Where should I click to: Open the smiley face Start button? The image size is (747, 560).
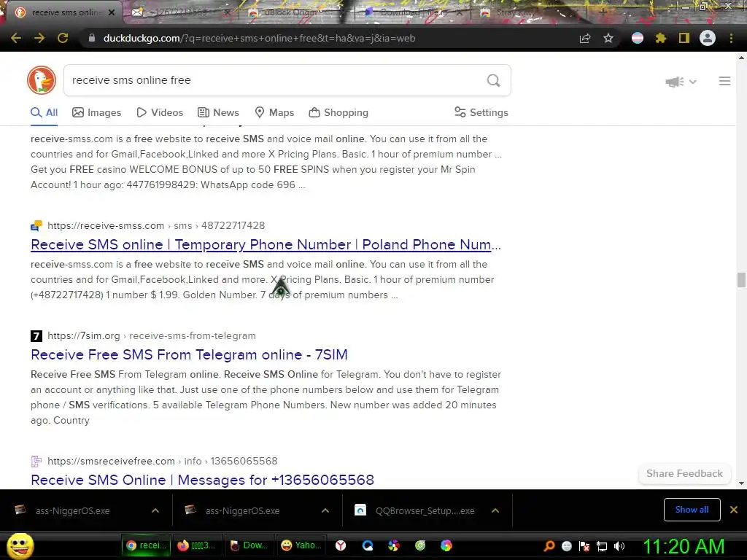(20, 545)
